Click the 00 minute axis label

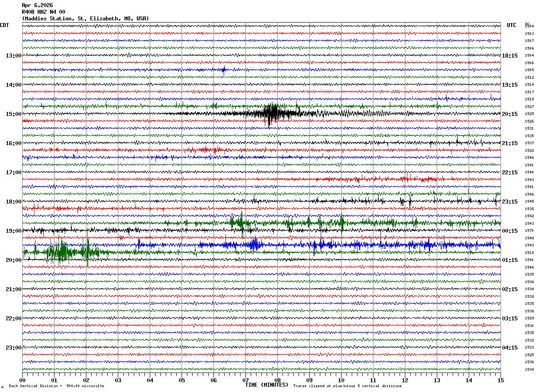22,380
